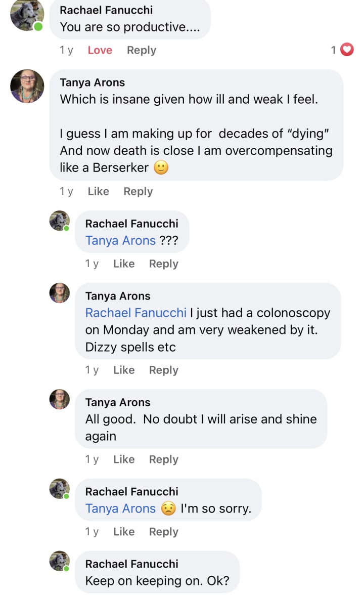Like the Berserker comment by Tanya Arons
The width and height of the screenshot is (364, 595).
click(98, 191)
